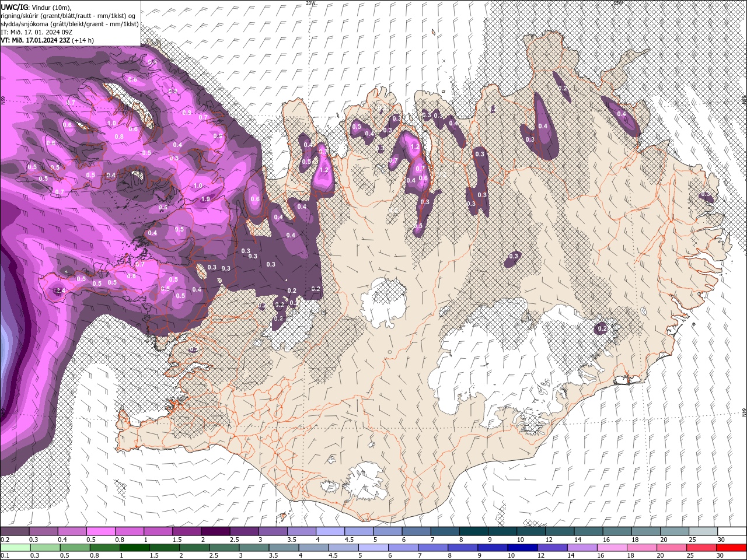Pick the light lavender 4–4.5 snow legend swatch
Screen dimensions: 747x560
(330, 531)
